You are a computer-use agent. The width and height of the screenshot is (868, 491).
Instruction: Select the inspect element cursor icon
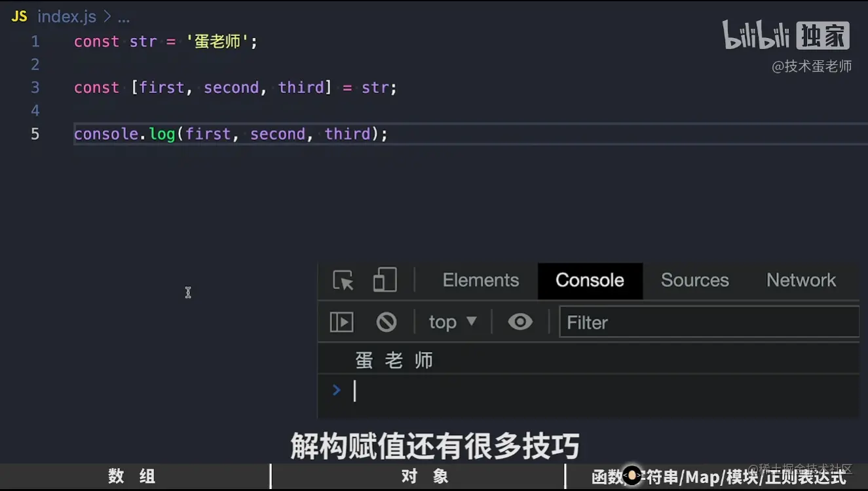pos(343,280)
